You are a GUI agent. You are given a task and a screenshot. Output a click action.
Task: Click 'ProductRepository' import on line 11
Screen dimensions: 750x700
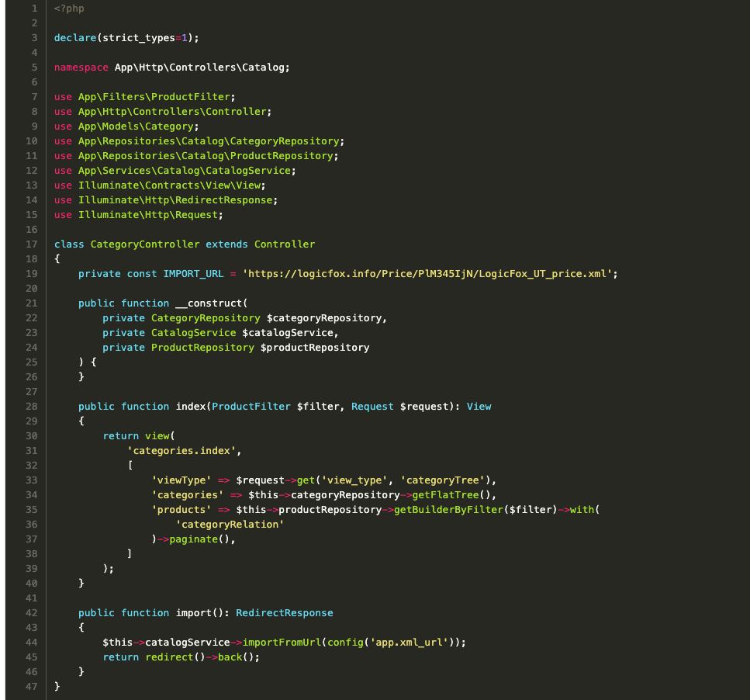282,156
